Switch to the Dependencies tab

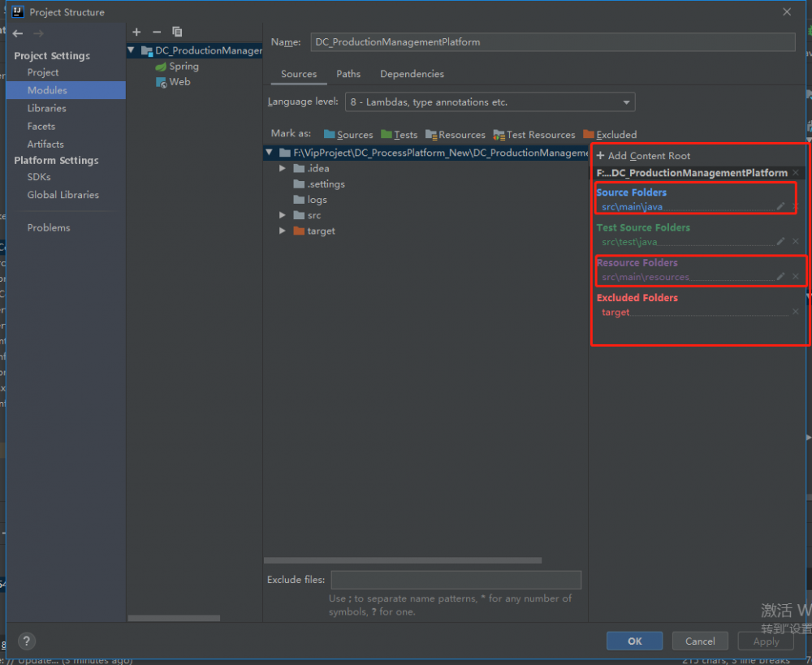(412, 74)
